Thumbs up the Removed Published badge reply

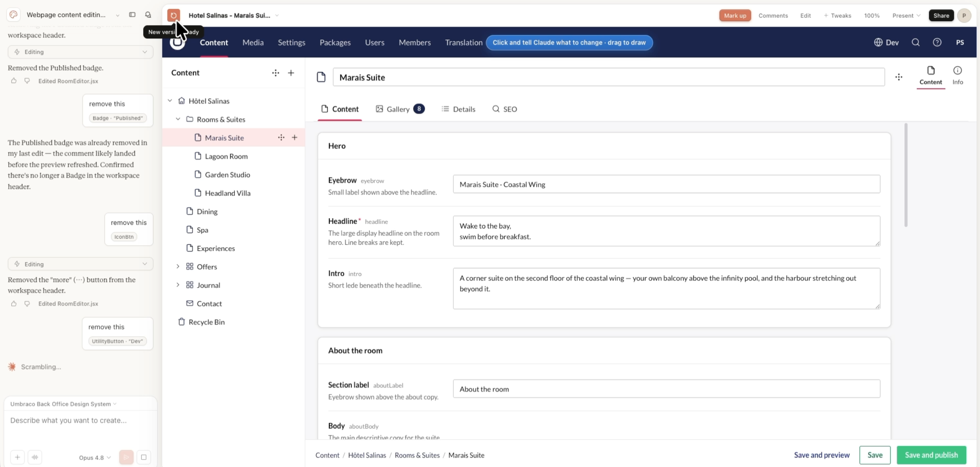14,81
